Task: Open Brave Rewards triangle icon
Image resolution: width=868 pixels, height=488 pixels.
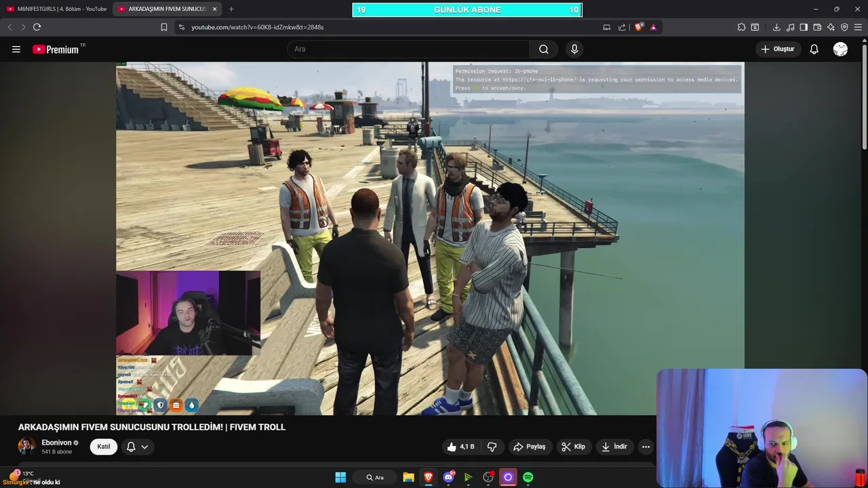Action: point(653,27)
